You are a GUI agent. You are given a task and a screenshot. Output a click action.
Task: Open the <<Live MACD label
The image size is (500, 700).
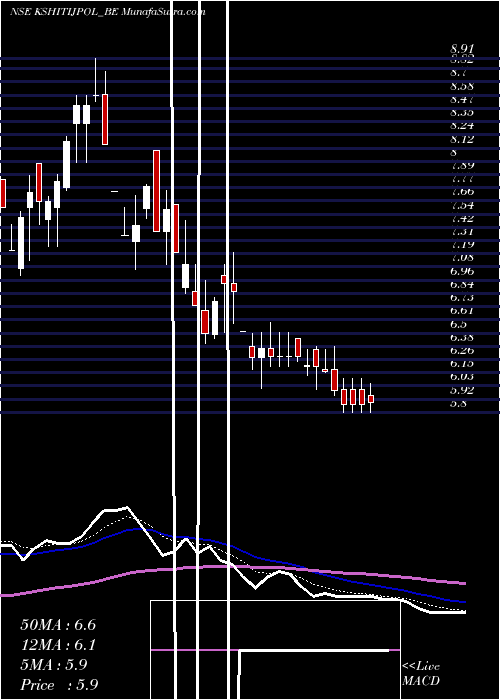click(421, 674)
